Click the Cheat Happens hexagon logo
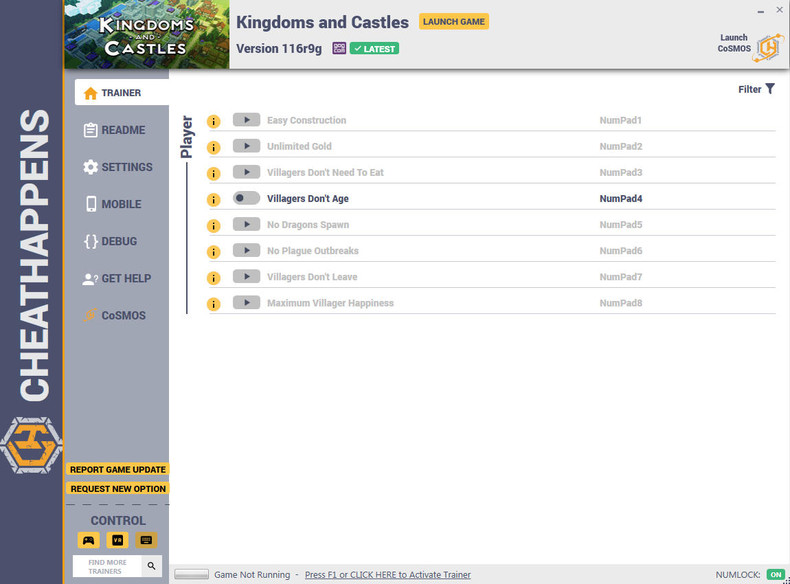 pos(31,445)
